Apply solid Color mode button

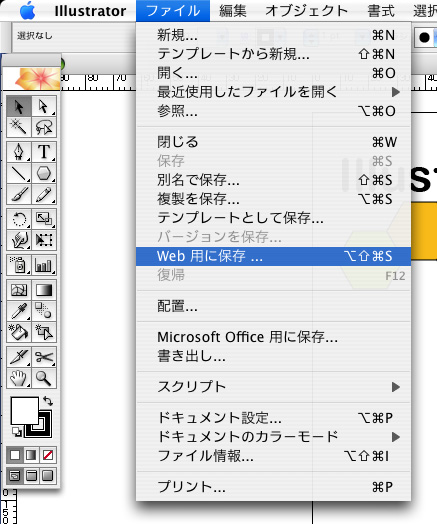click(x=15, y=455)
